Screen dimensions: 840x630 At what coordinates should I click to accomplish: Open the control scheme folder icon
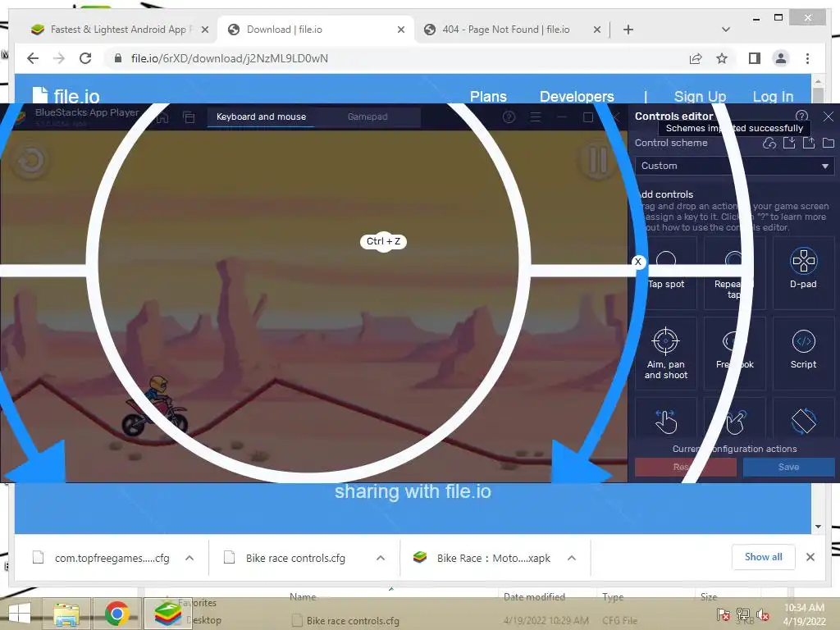(829, 143)
